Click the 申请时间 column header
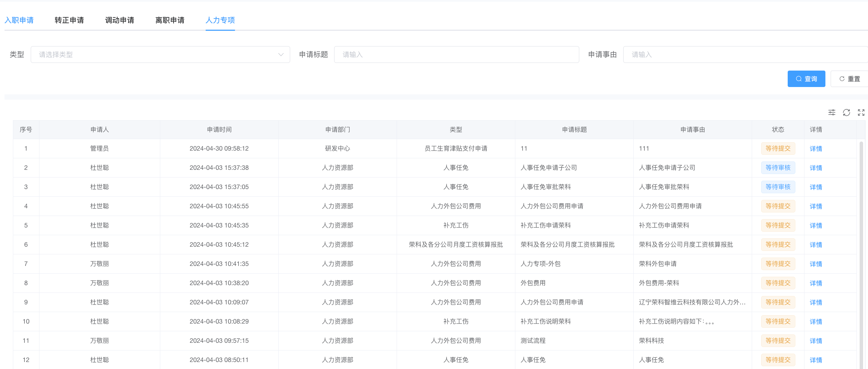The height and width of the screenshot is (369, 868). point(219,130)
